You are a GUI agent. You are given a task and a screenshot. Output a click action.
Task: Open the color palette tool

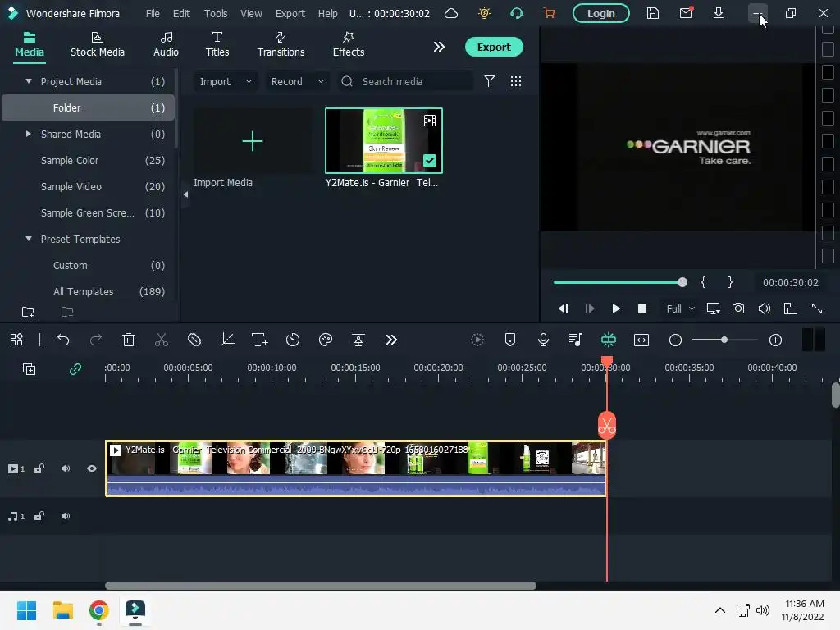[326, 340]
